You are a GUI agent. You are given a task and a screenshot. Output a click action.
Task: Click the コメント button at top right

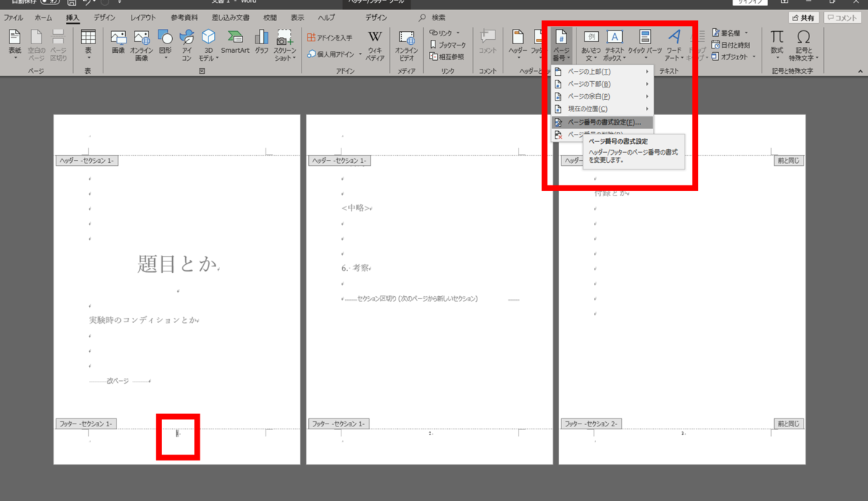842,17
